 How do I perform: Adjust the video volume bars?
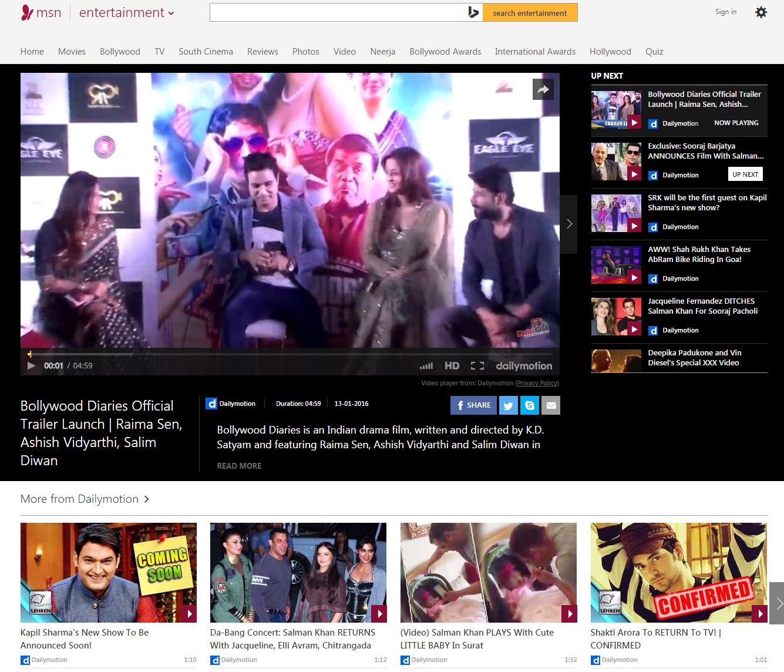coord(426,366)
